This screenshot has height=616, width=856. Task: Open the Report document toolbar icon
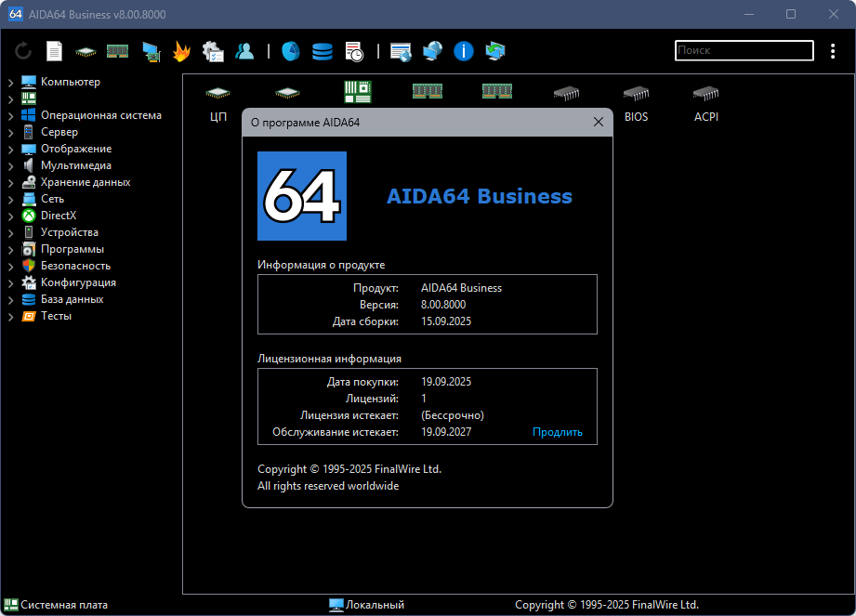[x=54, y=51]
